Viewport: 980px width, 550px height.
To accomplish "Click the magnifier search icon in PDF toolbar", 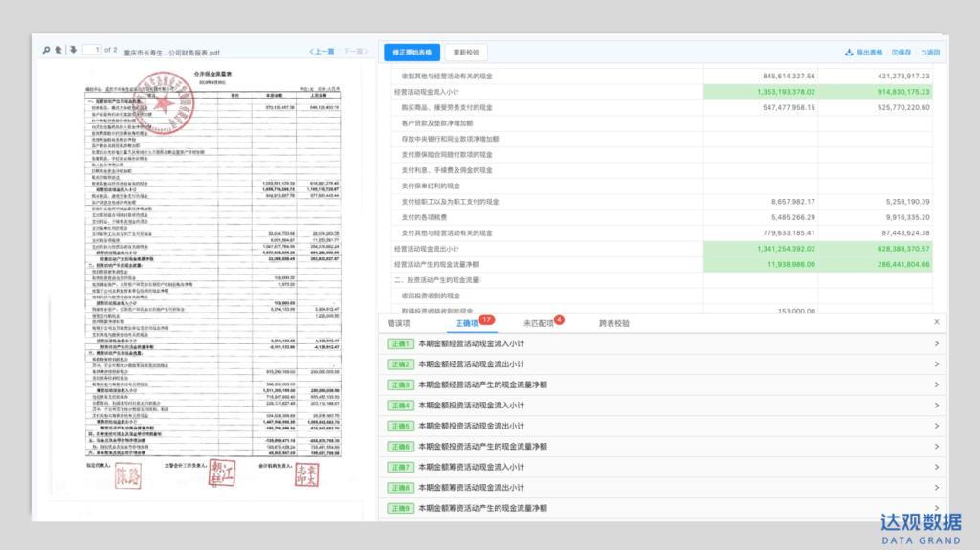I will pos(46,50).
